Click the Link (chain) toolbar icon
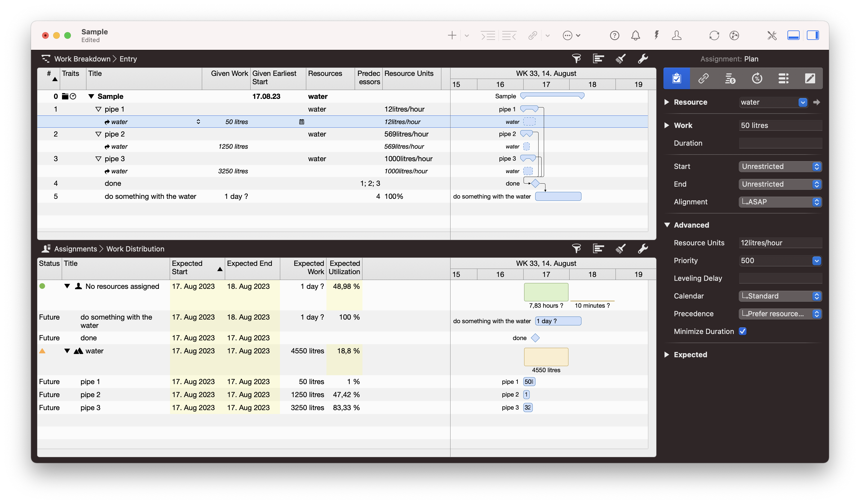Screen dimensions: 860x504 pyautogui.click(x=532, y=35)
